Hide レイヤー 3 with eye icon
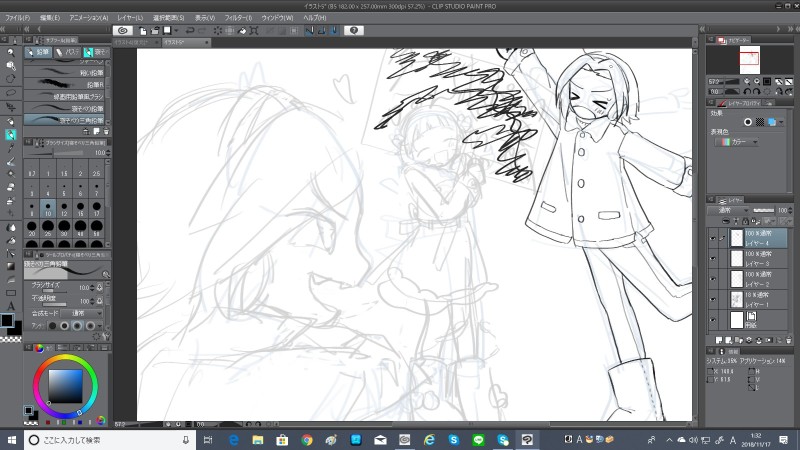 (x=712, y=258)
